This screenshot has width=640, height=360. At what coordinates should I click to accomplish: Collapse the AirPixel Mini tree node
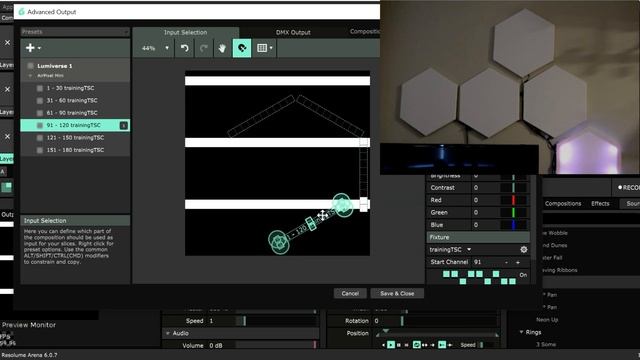30,76
